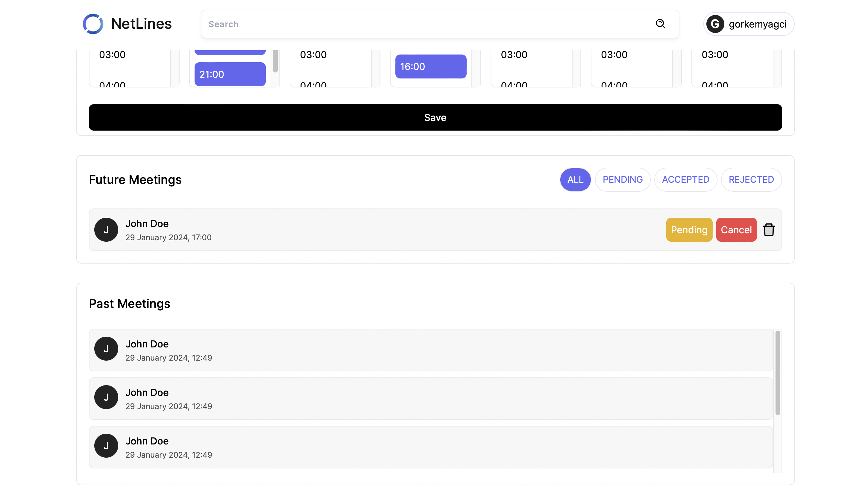Select the '29 January 2024, 17:00' date text
This screenshot has width=868, height=487.
(169, 238)
